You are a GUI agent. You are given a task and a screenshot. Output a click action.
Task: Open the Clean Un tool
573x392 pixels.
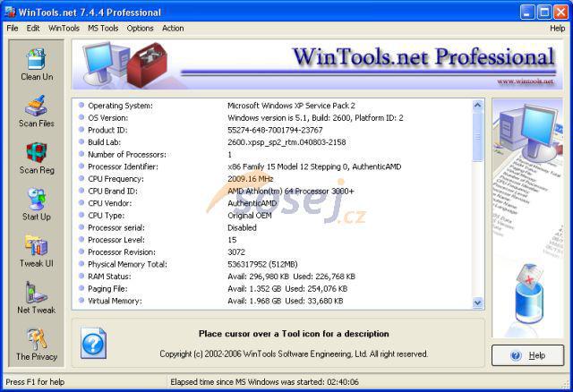(37, 64)
